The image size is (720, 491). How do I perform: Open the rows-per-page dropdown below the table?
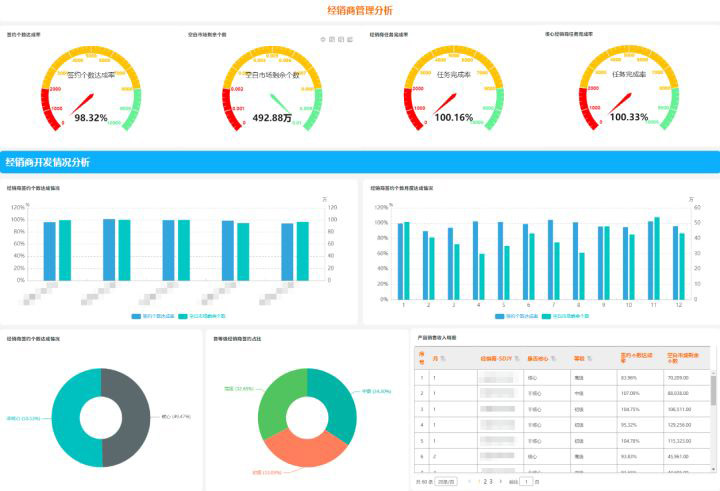point(446,482)
